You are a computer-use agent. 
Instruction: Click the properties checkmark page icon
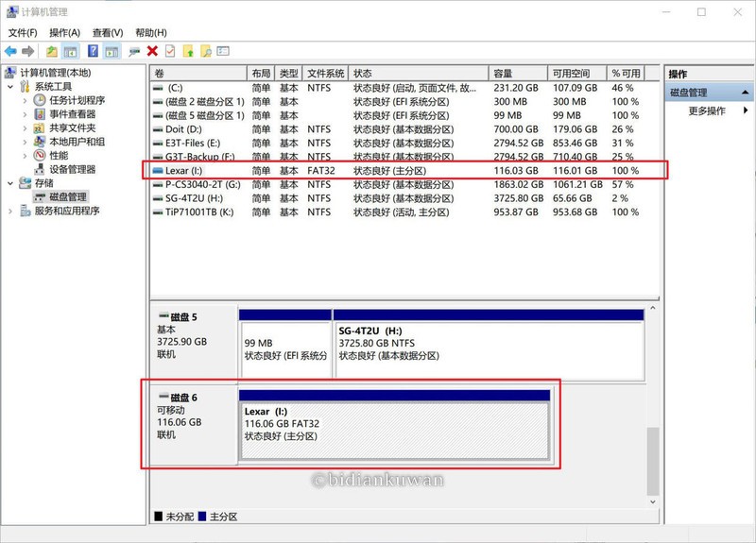coord(170,51)
